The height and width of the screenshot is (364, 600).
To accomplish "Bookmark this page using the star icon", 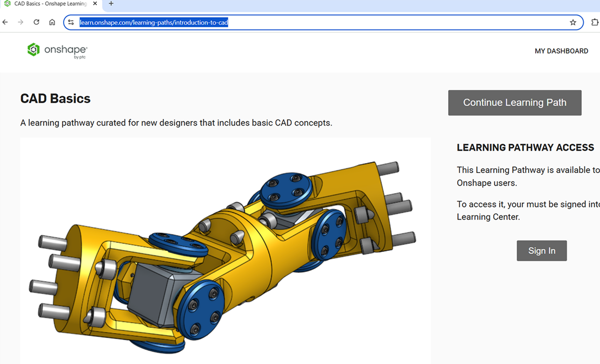I will tap(573, 22).
